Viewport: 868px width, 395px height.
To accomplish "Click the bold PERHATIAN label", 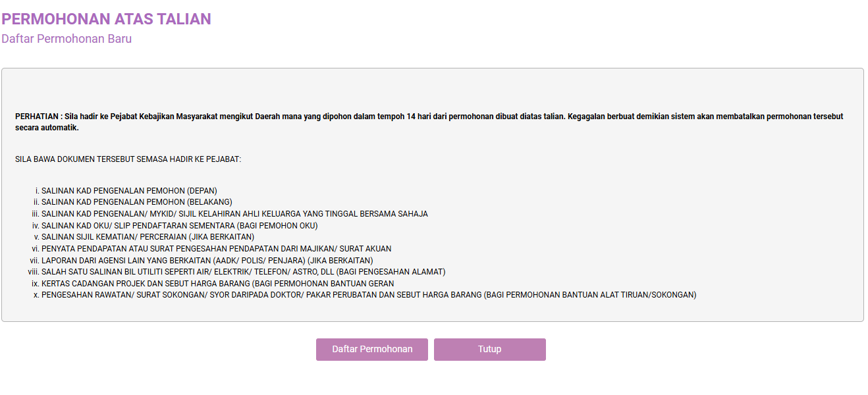I will point(38,117).
